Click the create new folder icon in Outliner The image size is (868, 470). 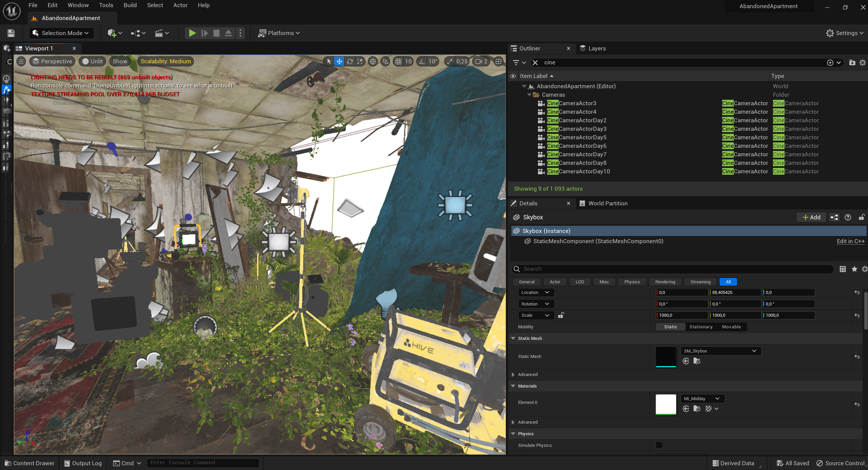pyautogui.click(x=852, y=62)
